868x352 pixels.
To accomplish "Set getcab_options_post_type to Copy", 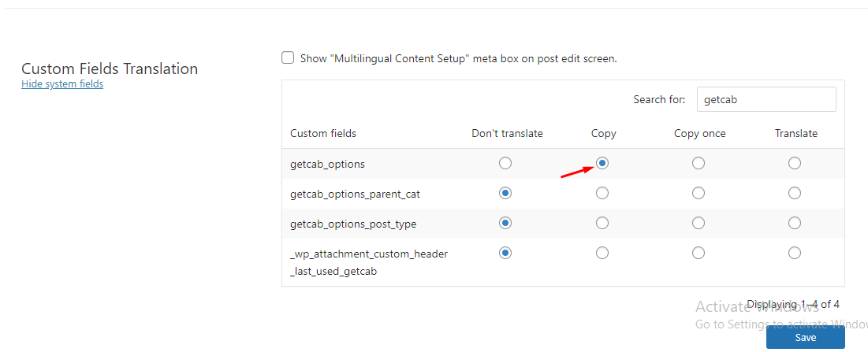I will coord(602,224).
